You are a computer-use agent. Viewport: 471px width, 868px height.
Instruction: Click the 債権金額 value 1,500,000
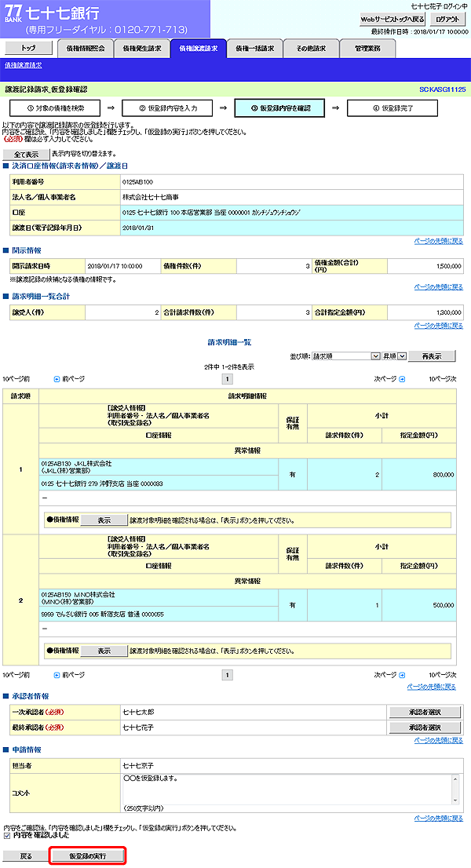coord(448,266)
